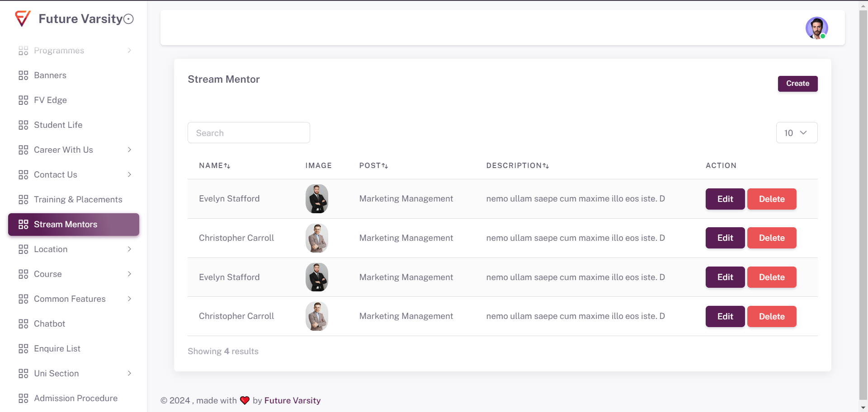Click the grid icon beside Banners
The width and height of the screenshot is (868, 412).
[x=24, y=75]
